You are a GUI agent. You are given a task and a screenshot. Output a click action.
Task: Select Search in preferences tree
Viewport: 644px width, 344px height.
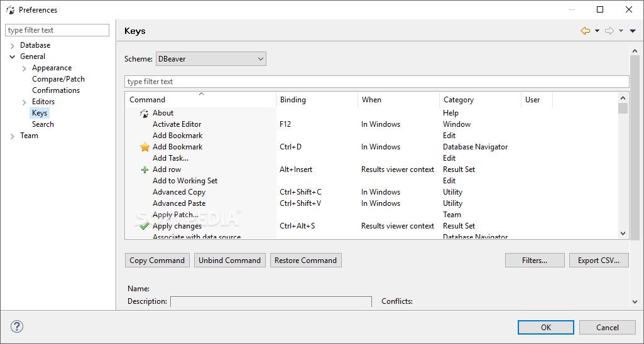pyautogui.click(x=43, y=124)
